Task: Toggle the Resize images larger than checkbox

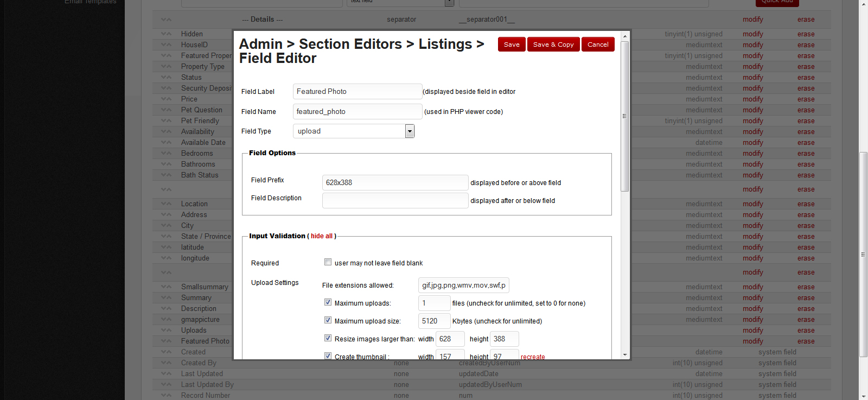Action: pyautogui.click(x=328, y=338)
